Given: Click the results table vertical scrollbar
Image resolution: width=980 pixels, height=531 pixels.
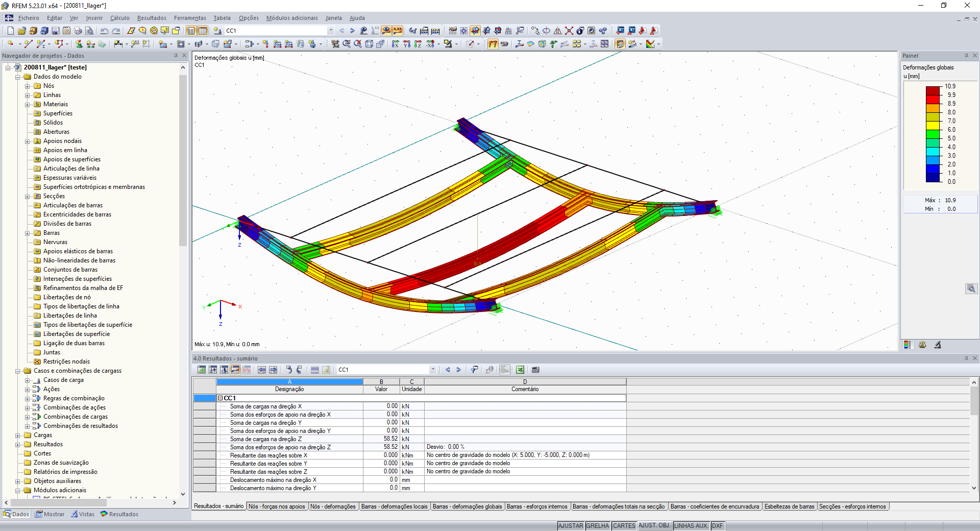Looking at the screenshot, I should click(974, 401).
